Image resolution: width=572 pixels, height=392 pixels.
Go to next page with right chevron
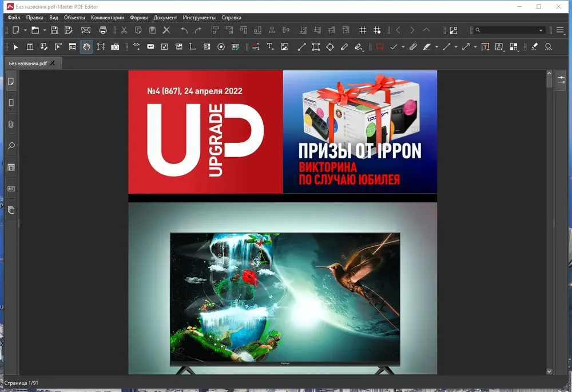pyautogui.click(x=412, y=30)
